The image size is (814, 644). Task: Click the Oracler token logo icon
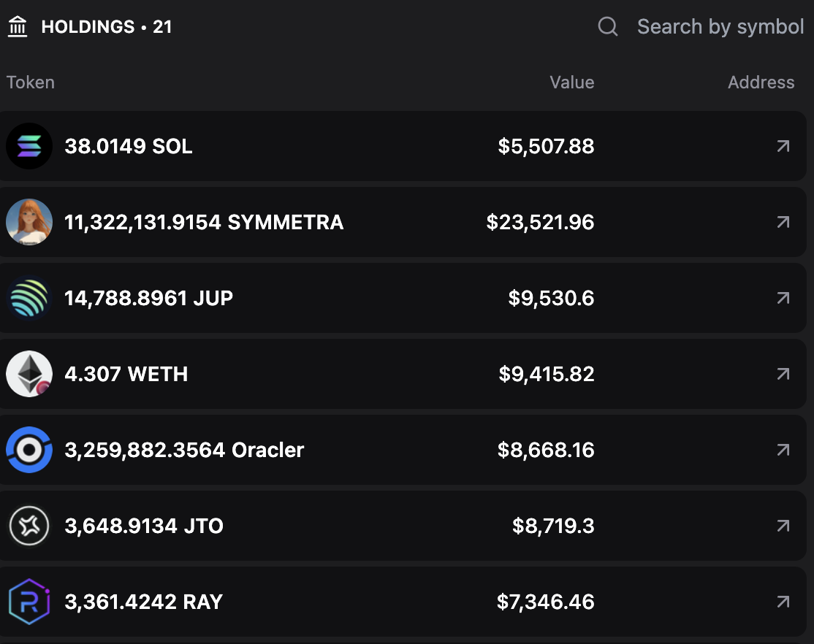click(x=29, y=450)
